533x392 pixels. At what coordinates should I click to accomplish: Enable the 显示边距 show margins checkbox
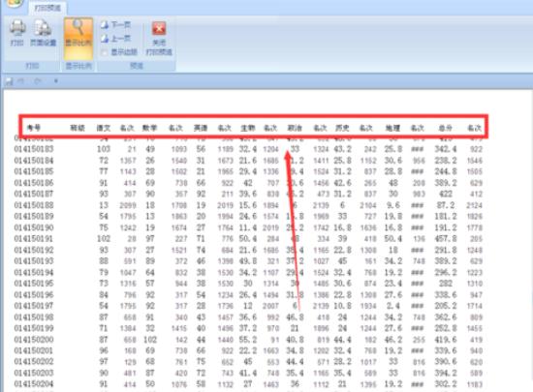pos(105,52)
